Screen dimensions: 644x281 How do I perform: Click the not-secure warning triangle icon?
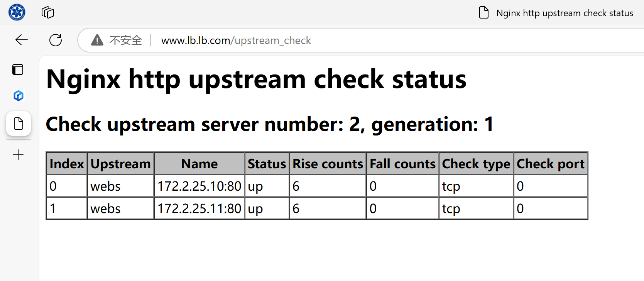pyautogui.click(x=97, y=40)
